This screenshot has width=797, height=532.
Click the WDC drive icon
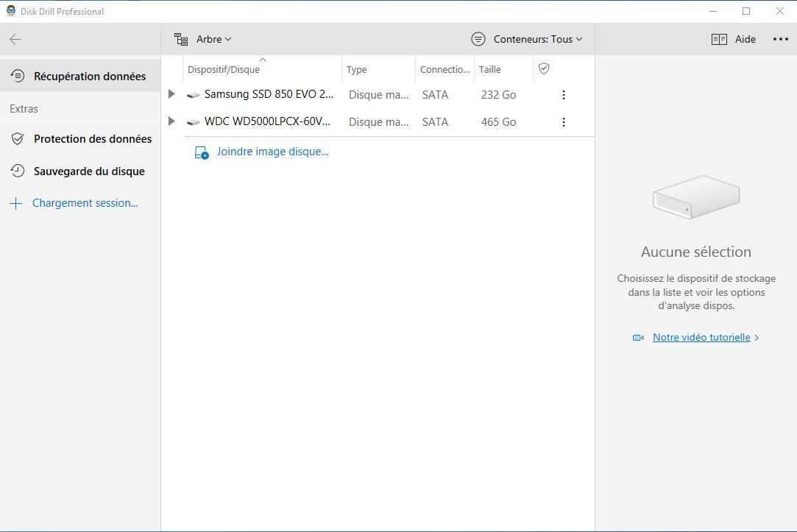(x=193, y=122)
